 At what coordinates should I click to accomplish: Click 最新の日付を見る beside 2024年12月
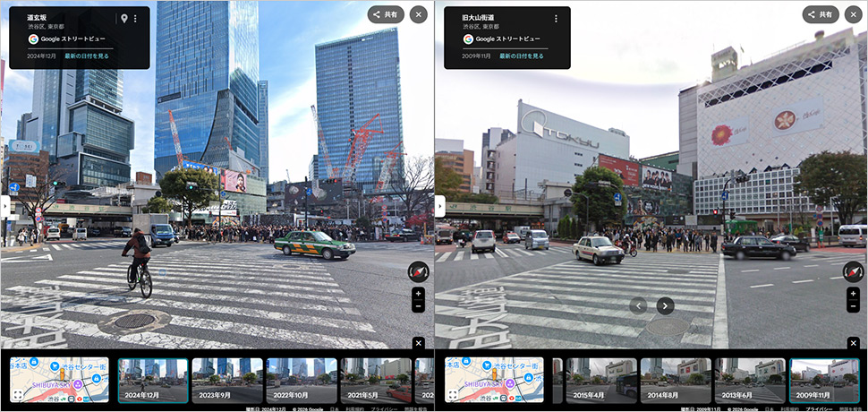tap(87, 56)
